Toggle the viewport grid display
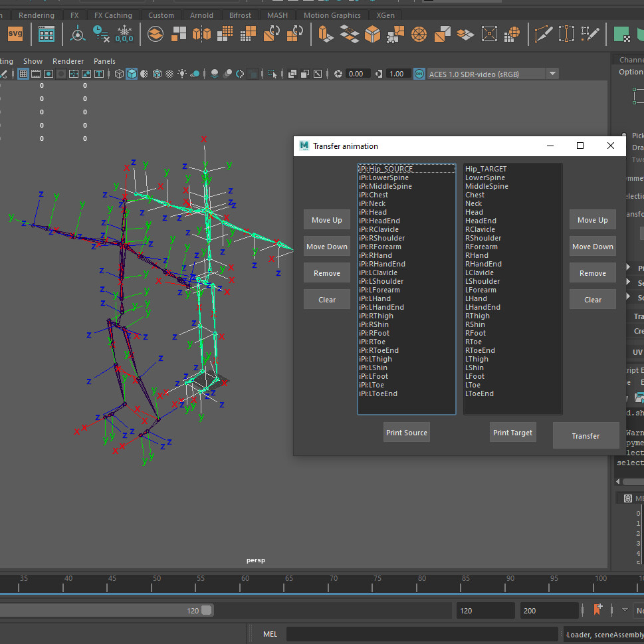The image size is (644, 644). coord(23,73)
